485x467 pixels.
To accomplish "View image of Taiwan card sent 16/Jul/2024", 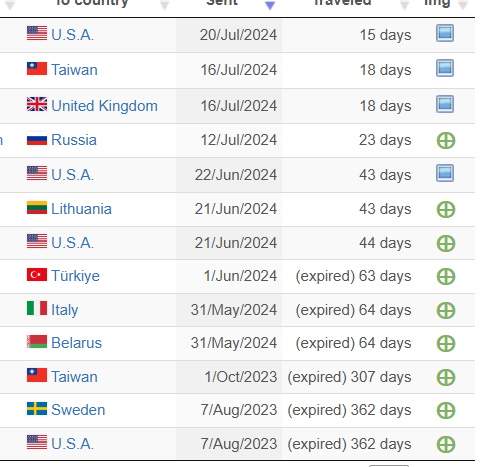I will (445, 68).
